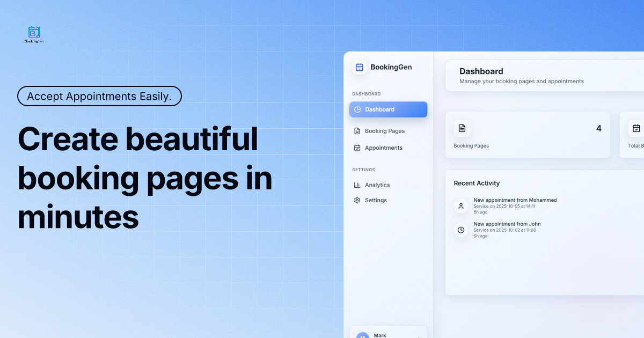Click the calendar-check icon next to Appointments
644x338 pixels.
pyautogui.click(x=357, y=148)
